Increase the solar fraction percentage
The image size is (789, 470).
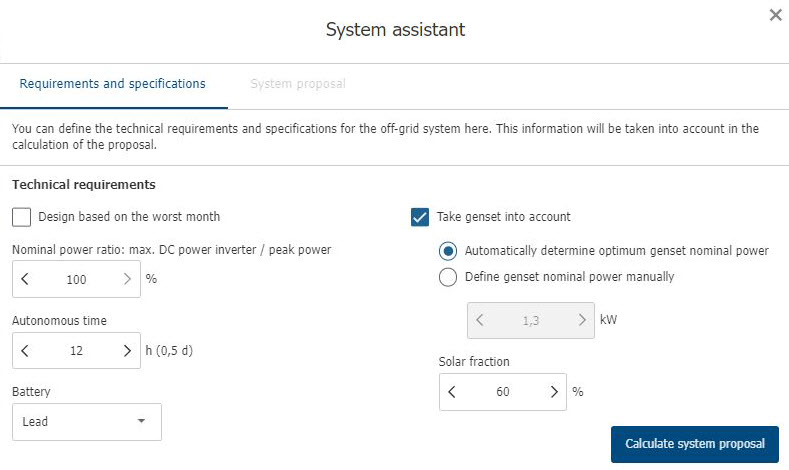(x=554, y=392)
